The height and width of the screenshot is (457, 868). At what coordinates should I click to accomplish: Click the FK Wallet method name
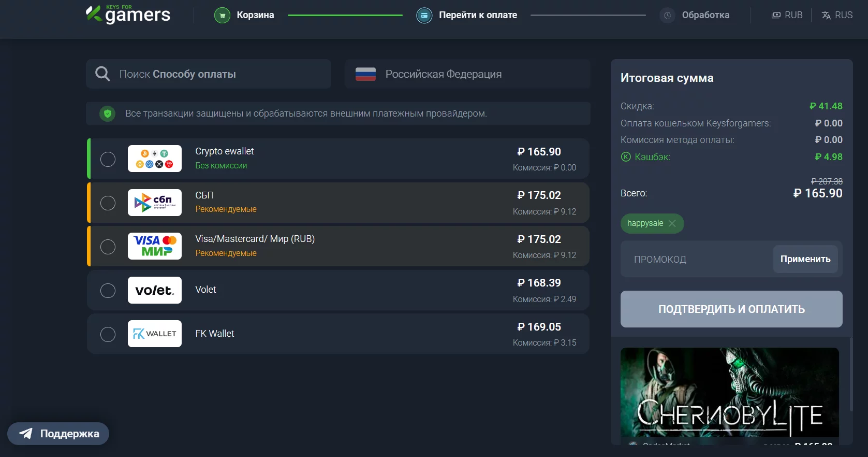215,334
